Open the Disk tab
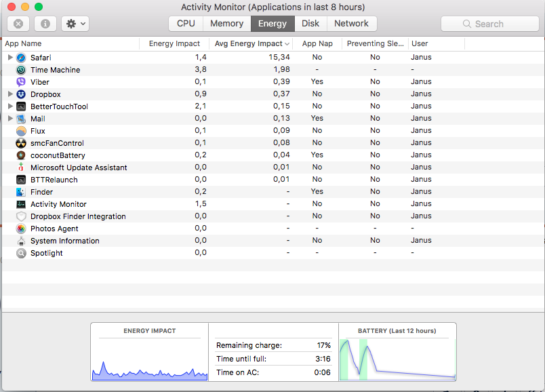The width and height of the screenshot is (545, 392). click(310, 24)
